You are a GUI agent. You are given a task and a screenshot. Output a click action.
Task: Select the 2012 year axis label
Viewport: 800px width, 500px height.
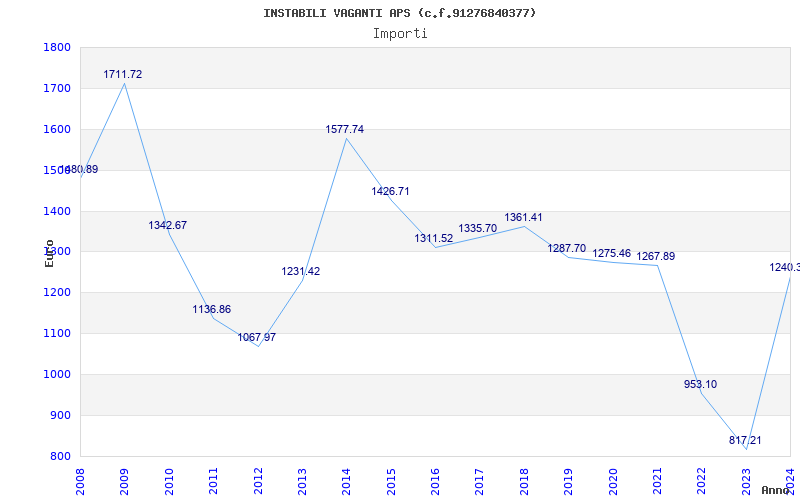pos(258,482)
